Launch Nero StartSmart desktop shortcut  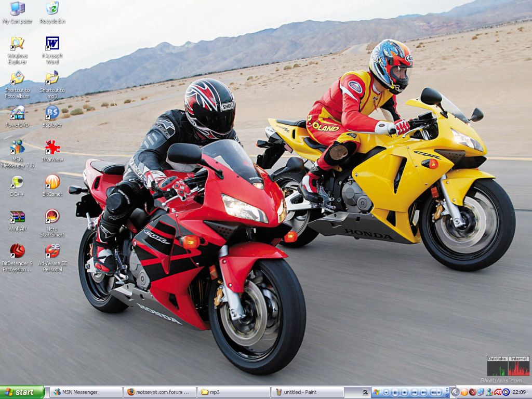pos(52,223)
